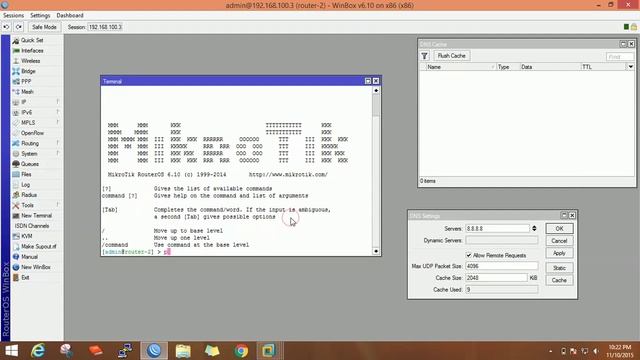Open the Sessions menu
The height and width of the screenshot is (360, 640).
(x=13, y=16)
